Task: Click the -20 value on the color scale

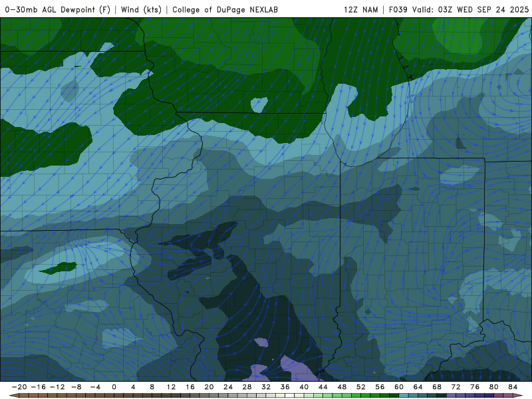Action: tap(19, 387)
